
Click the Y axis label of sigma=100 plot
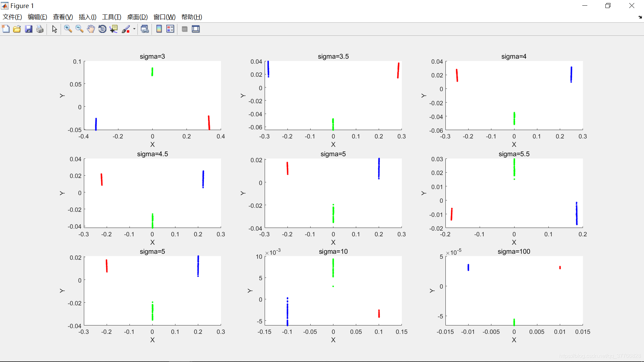pos(432,291)
